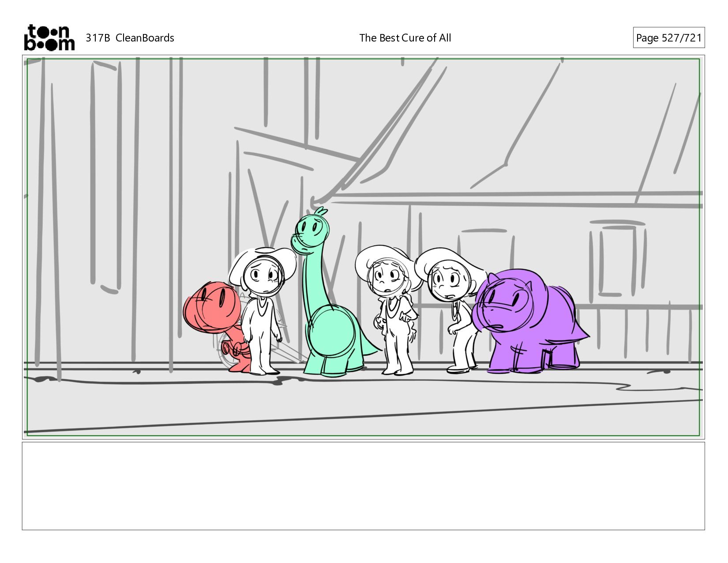This screenshot has width=728, height=563.
Task: Click the storyboard panel thumbnail image
Action: tap(363, 247)
